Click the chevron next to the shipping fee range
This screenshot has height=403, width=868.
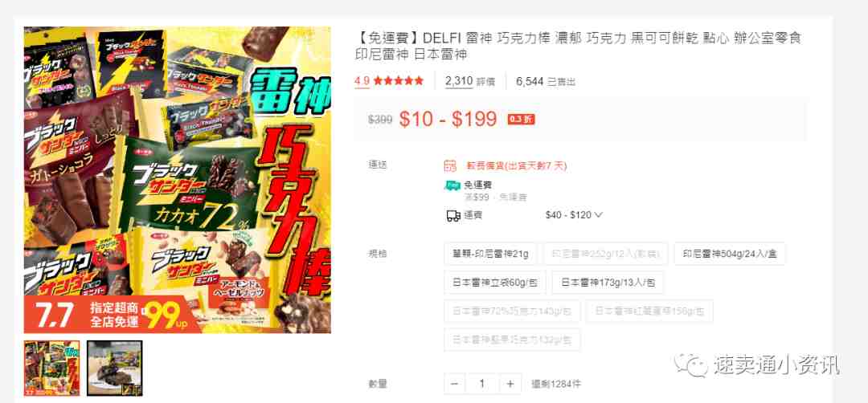(x=598, y=215)
